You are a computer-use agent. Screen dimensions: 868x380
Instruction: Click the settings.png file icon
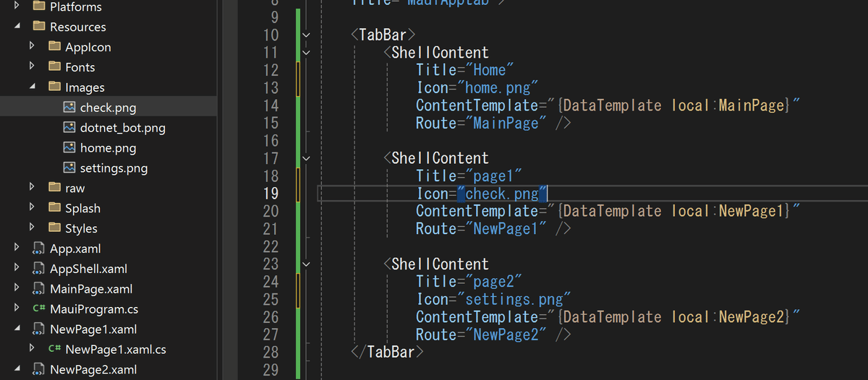(x=69, y=168)
